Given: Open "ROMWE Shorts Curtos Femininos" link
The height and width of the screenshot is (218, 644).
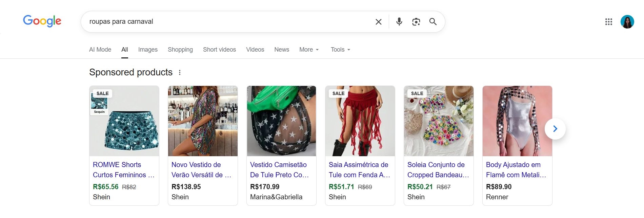Looking at the screenshot, I should pos(124,170).
